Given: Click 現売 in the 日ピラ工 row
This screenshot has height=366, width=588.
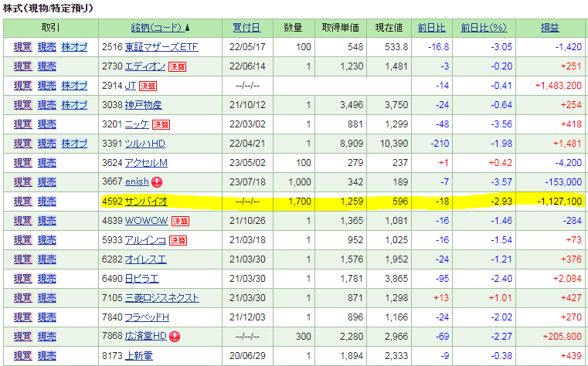Looking at the screenshot, I should click(47, 279).
